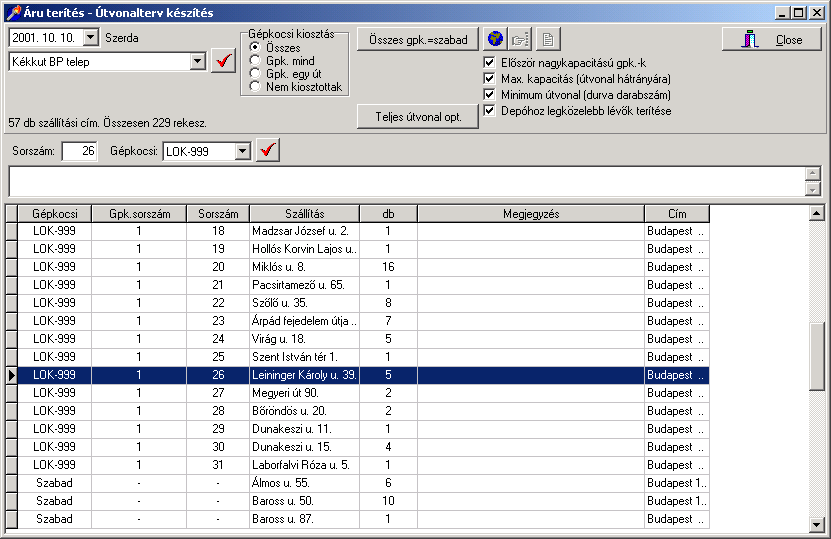Image resolution: width=831 pixels, height=539 pixels.
Task: Click the scroll-up arrow of the table scrollbar
Action: tap(816, 213)
